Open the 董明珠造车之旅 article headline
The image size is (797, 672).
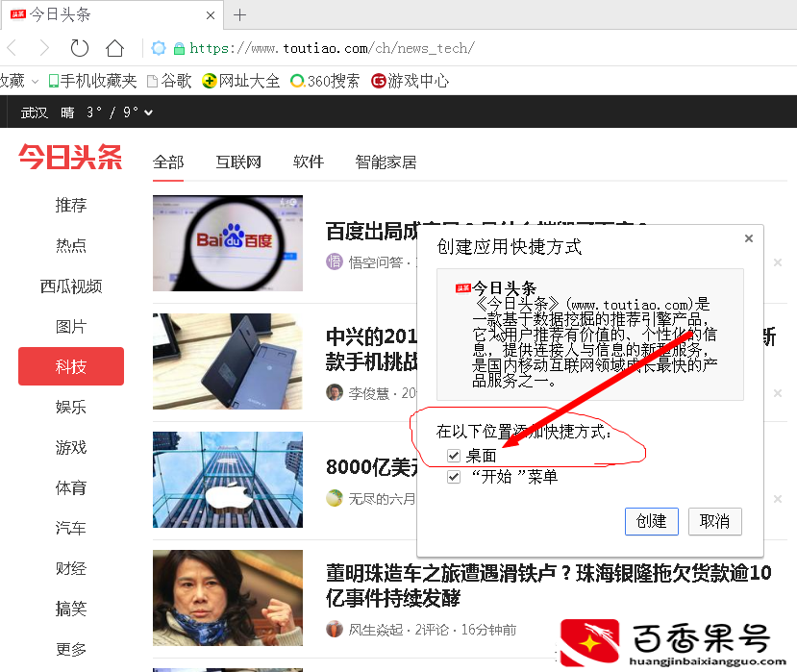[x=548, y=585]
